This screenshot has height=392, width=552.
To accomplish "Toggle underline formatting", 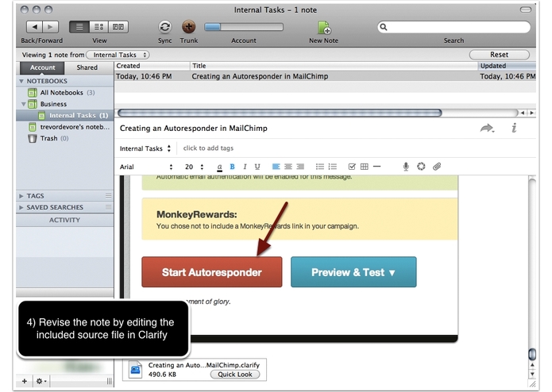I will coord(257,167).
